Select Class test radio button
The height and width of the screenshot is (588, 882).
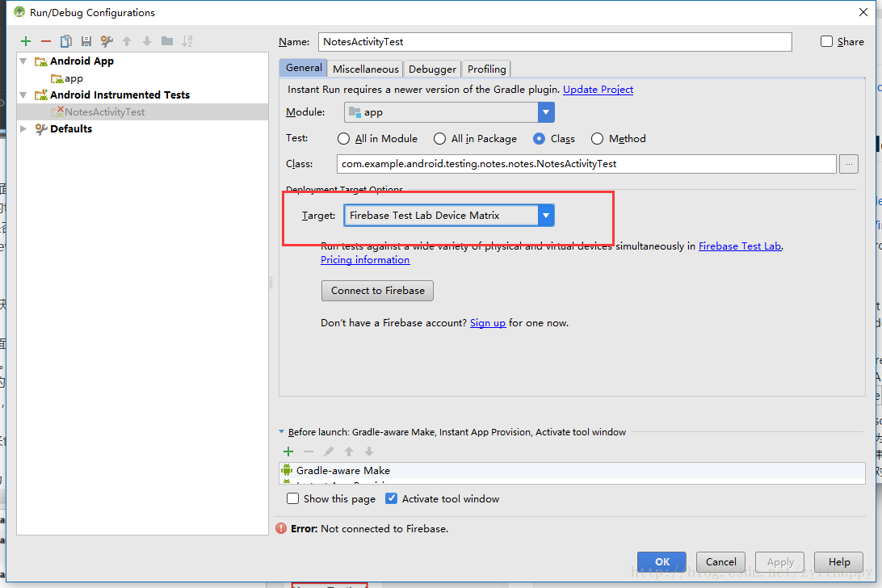click(539, 138)
